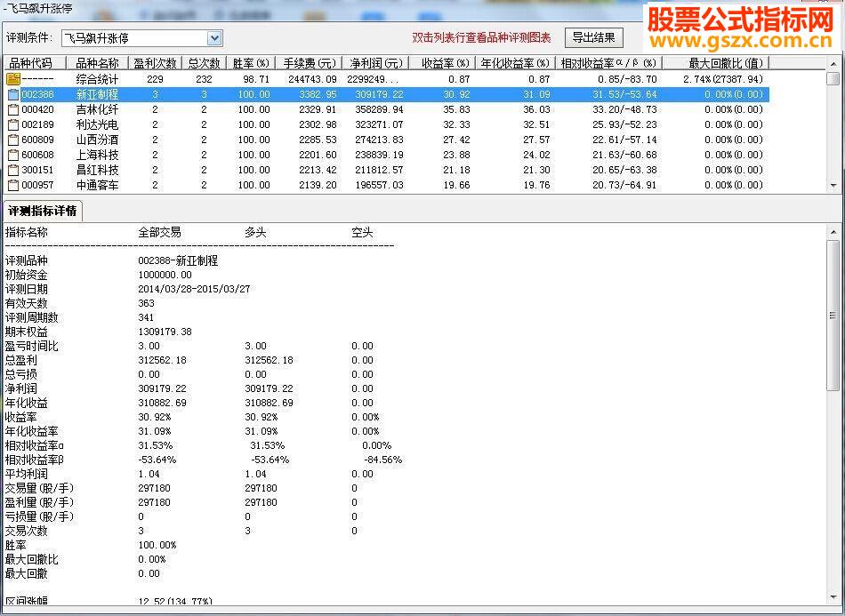Click the 导出结果 button
The image size is (845, 616).
(593, 37)
